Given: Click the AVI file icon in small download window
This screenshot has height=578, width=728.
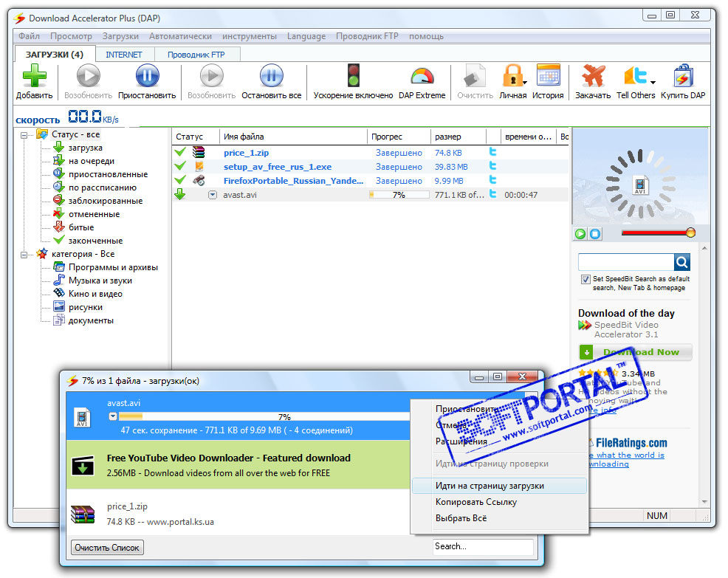Looking at the screenshot, I should point(82,417).
